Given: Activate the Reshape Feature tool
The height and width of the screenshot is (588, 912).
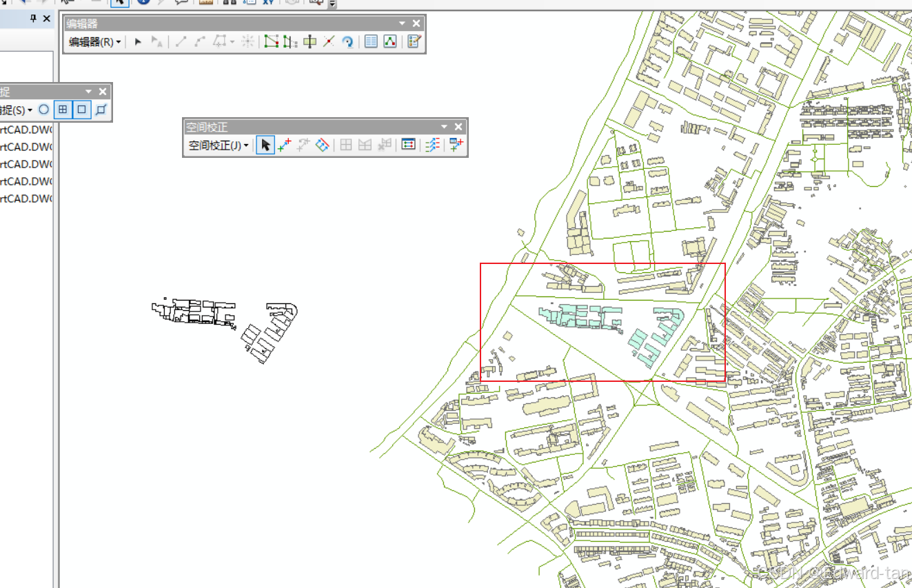Looking at the screenshot, I should click(290, 42).
